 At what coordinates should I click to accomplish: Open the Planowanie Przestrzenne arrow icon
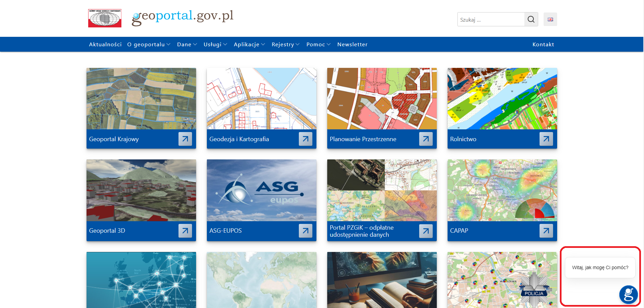426,139
